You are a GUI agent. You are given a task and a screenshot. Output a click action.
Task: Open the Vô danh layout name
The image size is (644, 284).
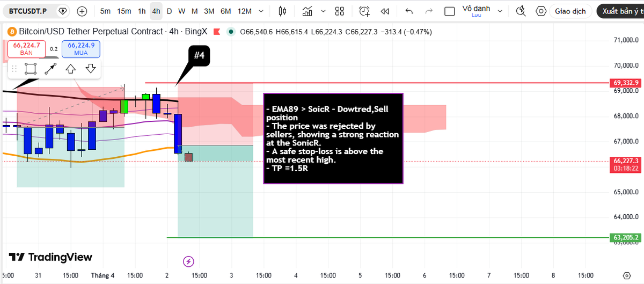pos(476,11)
